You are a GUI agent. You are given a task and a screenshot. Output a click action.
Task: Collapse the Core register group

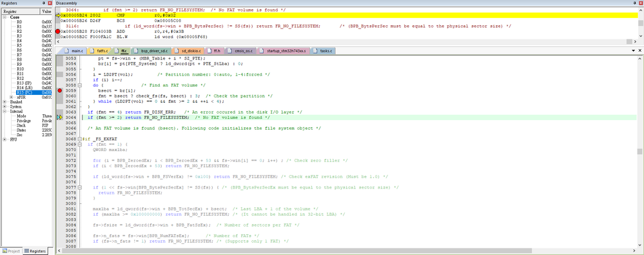click(5, 17)
